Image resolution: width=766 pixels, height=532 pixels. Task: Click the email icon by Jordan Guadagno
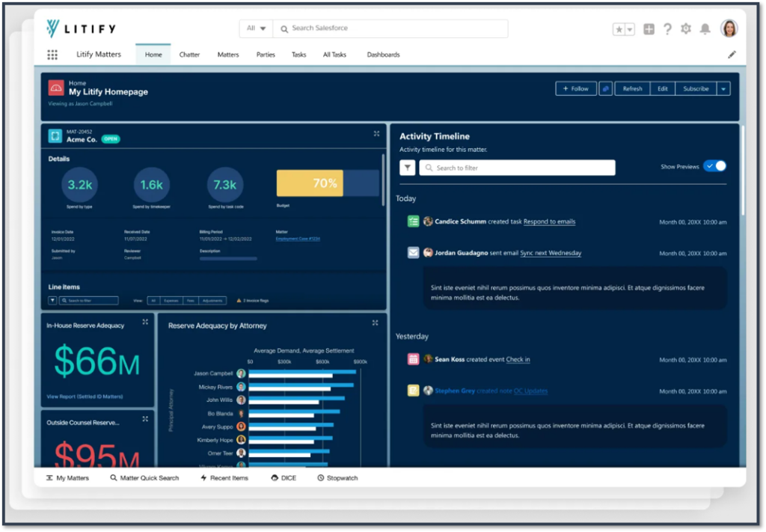point(413,253)
